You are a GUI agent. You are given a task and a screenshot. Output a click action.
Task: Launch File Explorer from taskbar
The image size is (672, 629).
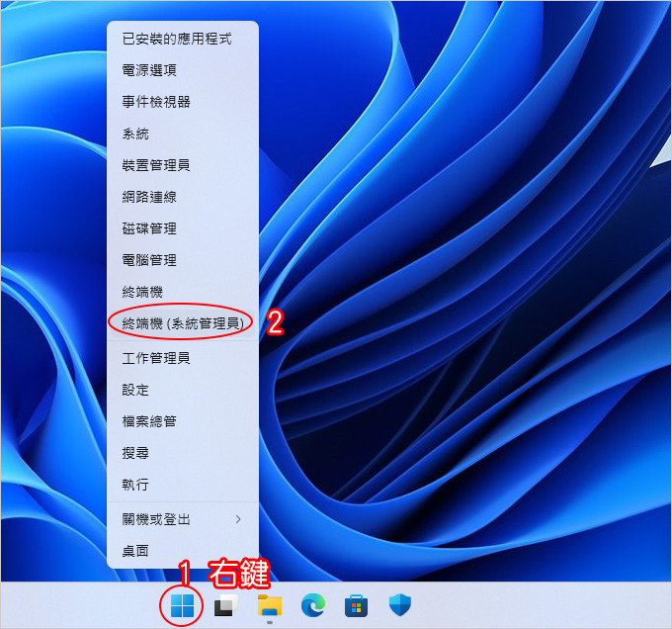pos(270,606)
